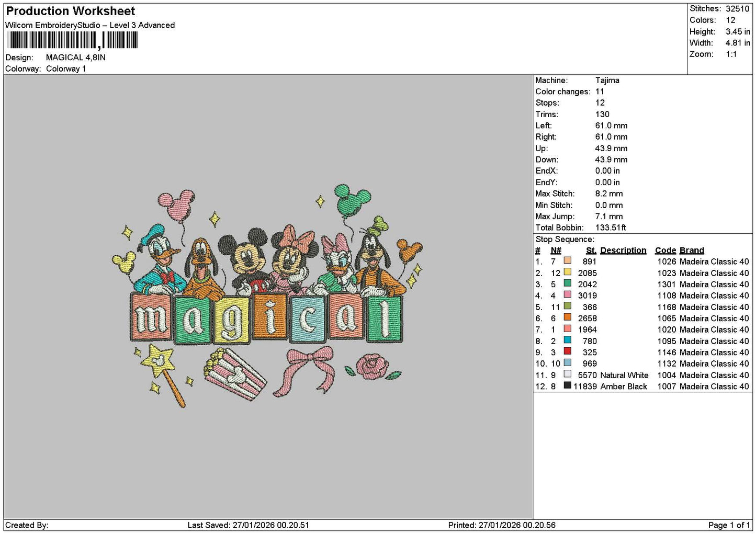Click stitch count '11839' in stop 12
The width and height of the screenshot is (756, 534).
[x=585, y=387]
